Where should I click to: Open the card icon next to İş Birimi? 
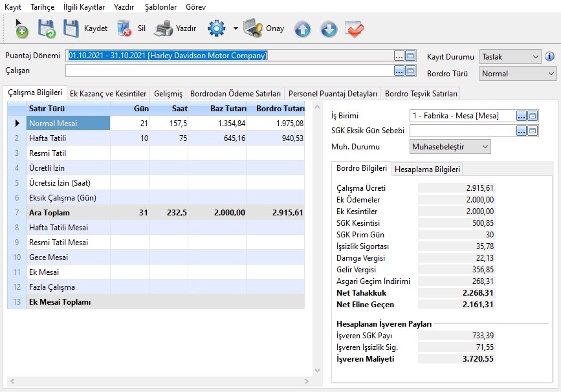pos(533,116)
